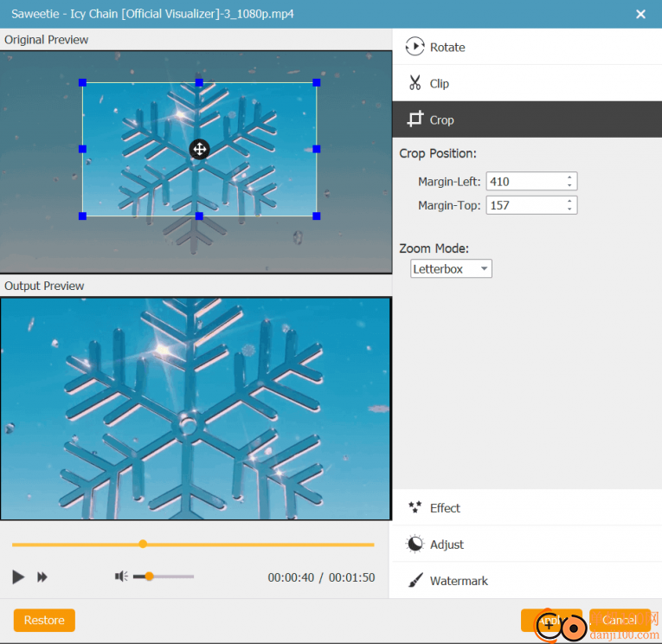Click the Adjust brightness icon
662x644 pixels.
[415, 544]
